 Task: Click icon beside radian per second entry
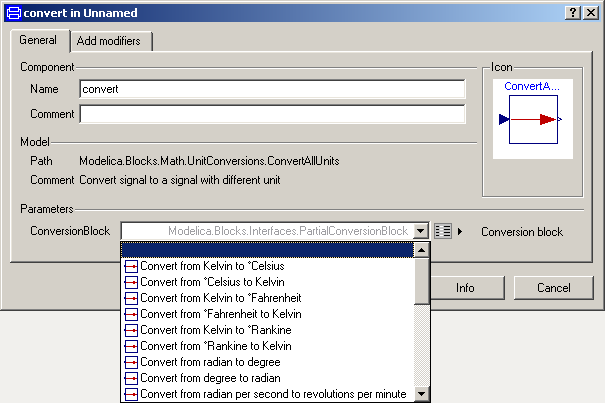130,394
